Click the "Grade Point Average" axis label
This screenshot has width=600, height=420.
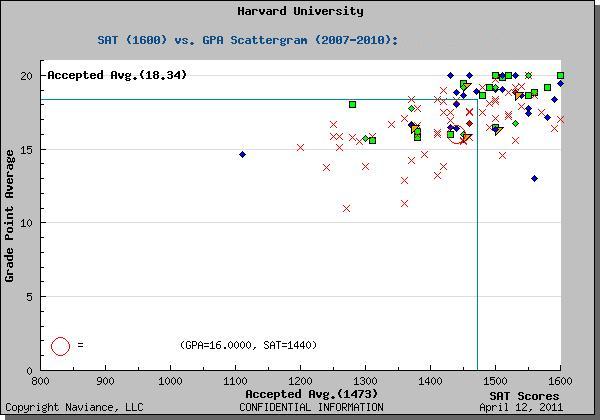coord(9,216)
